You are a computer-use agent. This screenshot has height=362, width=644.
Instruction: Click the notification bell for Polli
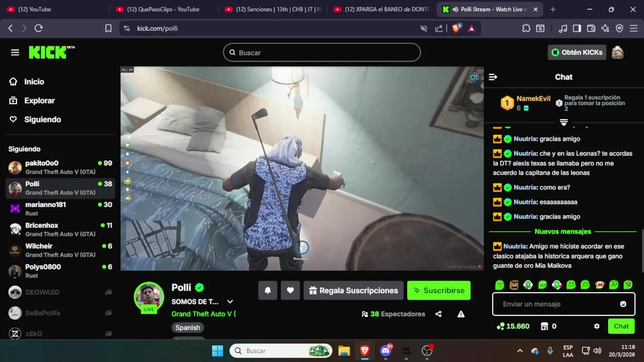268,291
